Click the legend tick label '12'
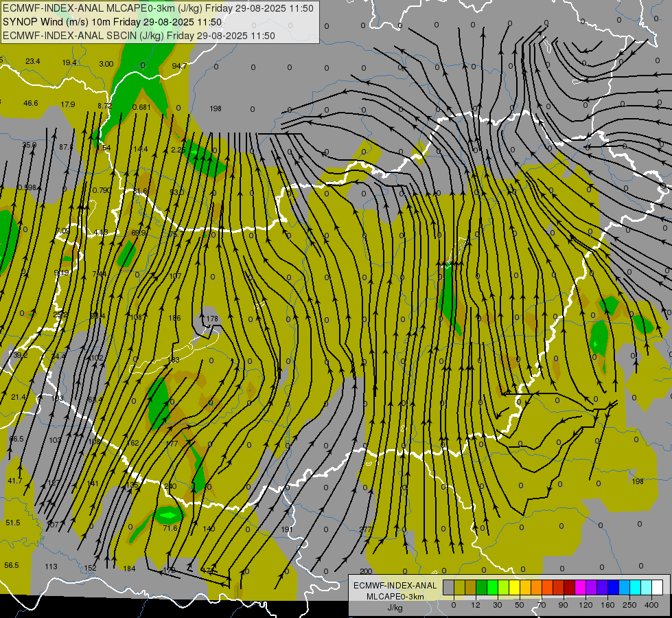672x618 pixels. click(x=475, y=605)
